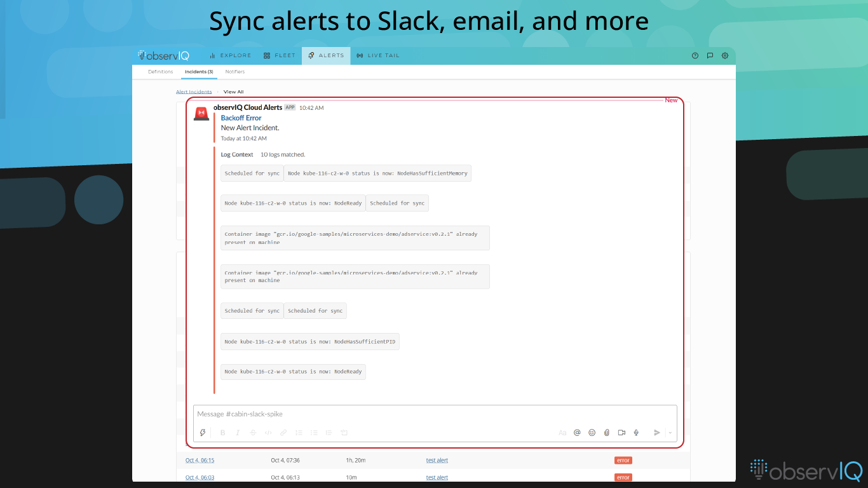The image size is (868, 488).
Task: Click the observIQ Cloud Alerts sender name
Action: 248,107
